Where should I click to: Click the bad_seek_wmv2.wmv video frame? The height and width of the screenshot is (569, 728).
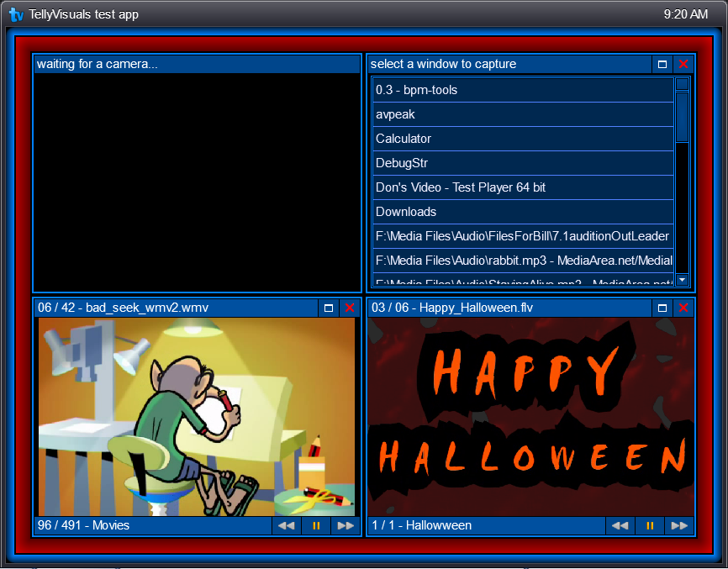click(197, 417)
